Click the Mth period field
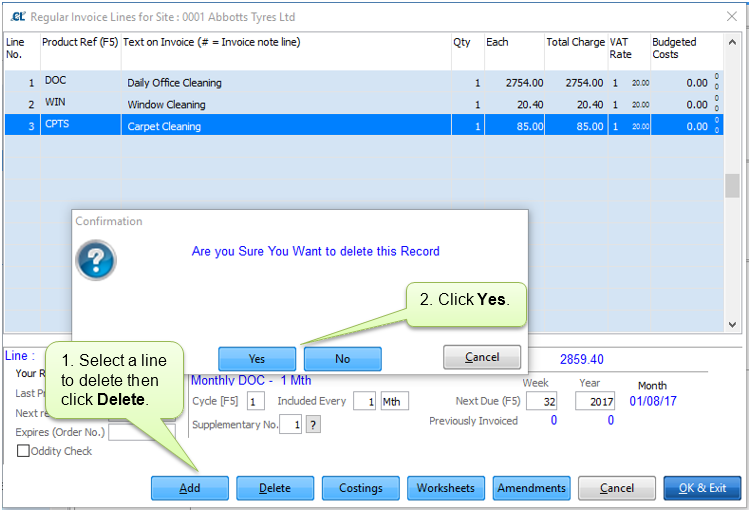This screenshot has height=514, width=750. click(x=395, y=401)
